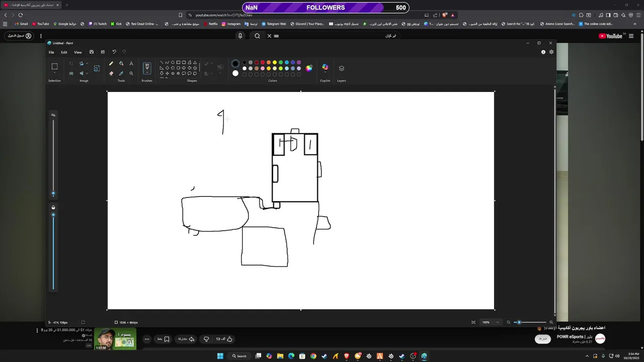Click the Save icon in Paint

click(92, 52)
